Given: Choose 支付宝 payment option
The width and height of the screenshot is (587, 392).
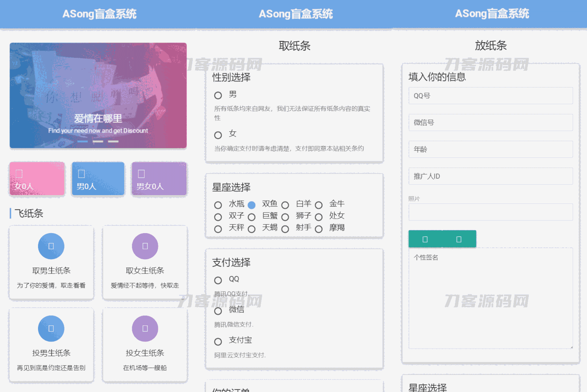Looking at the screenshot, I should point(218,342).
